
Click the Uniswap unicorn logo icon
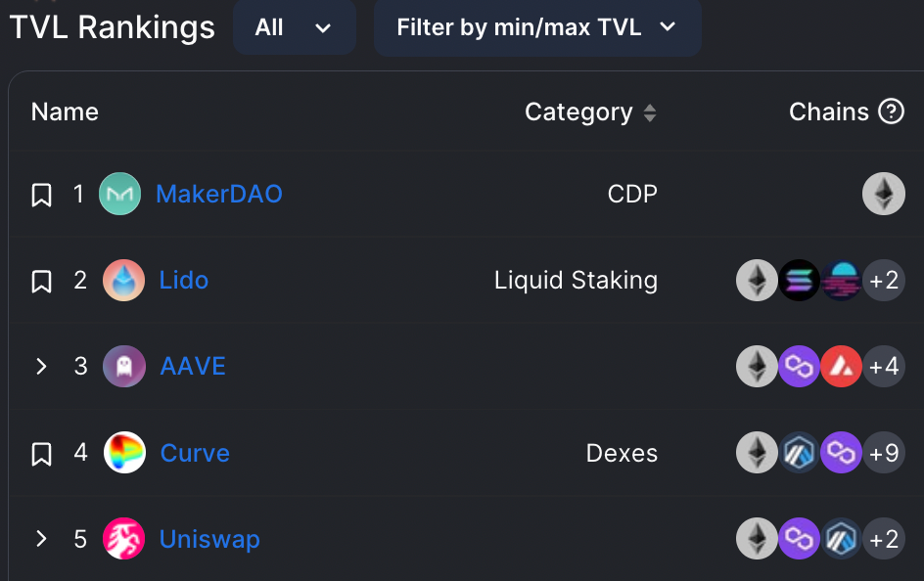pos(123,539)
